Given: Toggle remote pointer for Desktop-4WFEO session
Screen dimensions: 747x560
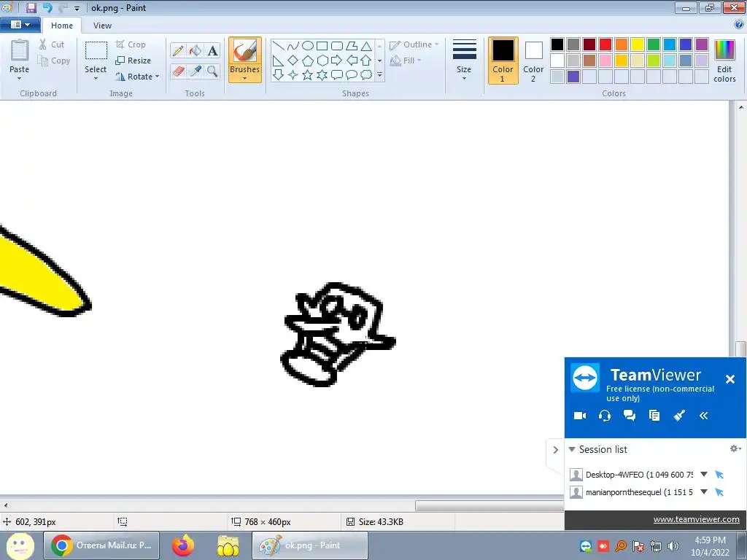Looking at the screenshot, I should 719,475.
